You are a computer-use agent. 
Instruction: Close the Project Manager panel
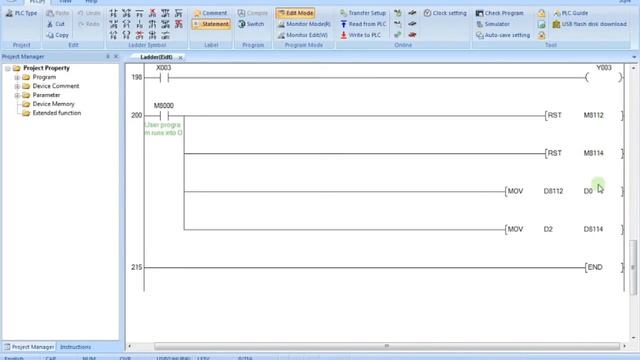[116, 57]
